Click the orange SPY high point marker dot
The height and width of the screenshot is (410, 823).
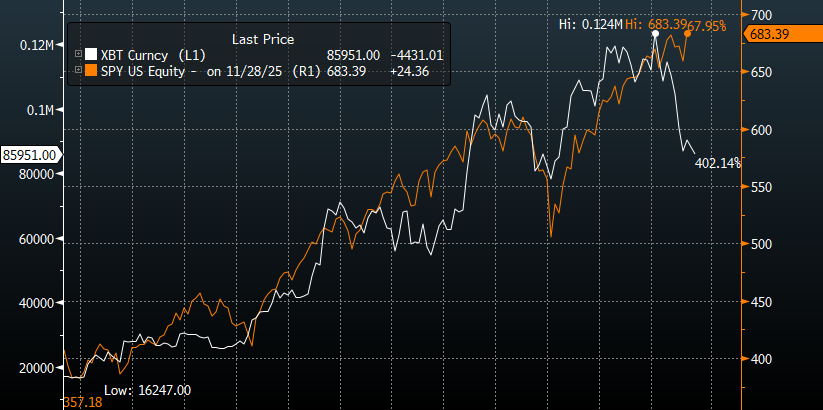(687, 34)
